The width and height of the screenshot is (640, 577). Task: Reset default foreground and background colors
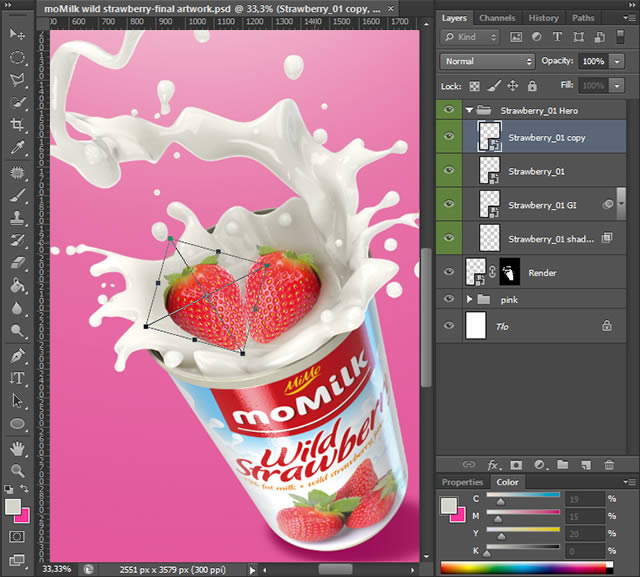9,489
